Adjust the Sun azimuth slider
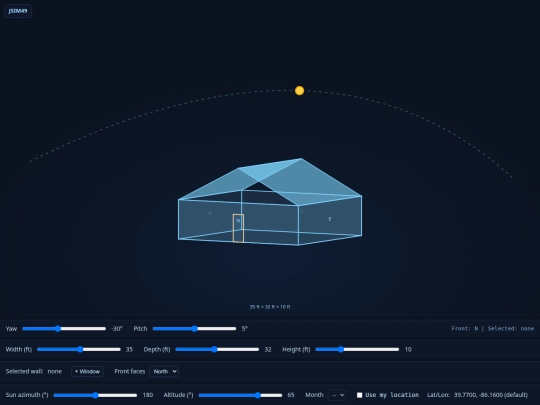The image size is (540, 405). tap(95, 395)
